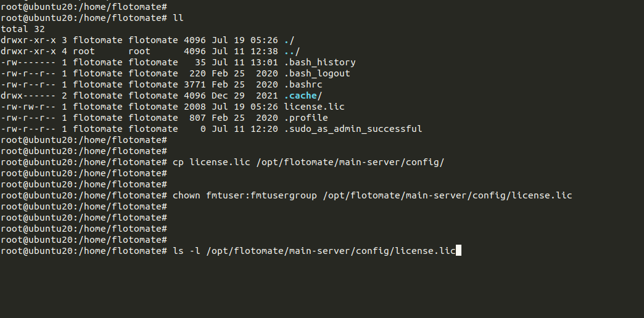The image size is (644, 318).
Task: Click the .bash_logout file entry
Action: coord(316,73)
